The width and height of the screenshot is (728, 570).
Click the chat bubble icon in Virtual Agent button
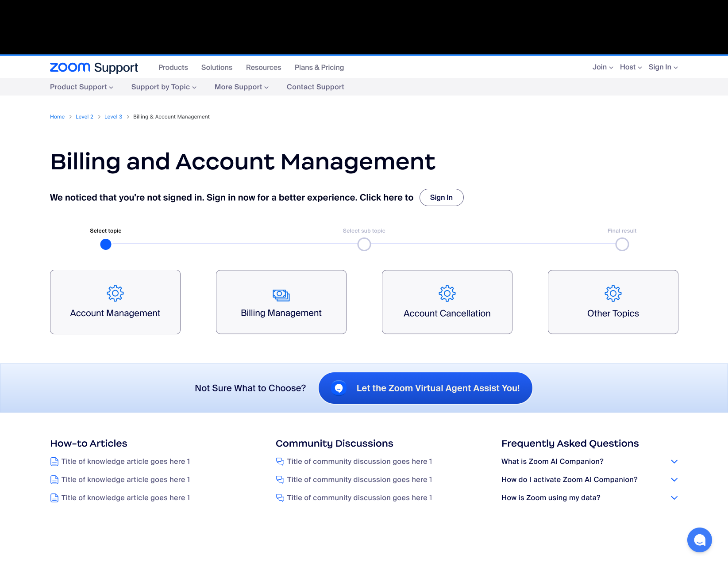click(x=339, y=388)
